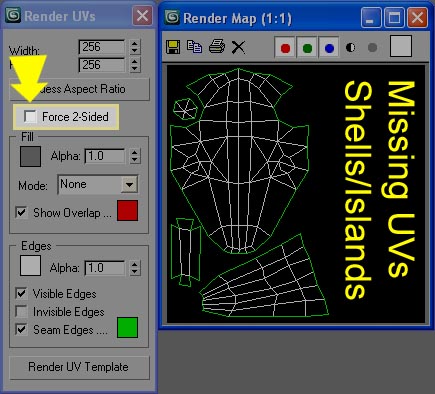Screen dimensions: 435x394
Task: Toggle the blue channel button
Action: pyautogui.click(x=329, y=48)
